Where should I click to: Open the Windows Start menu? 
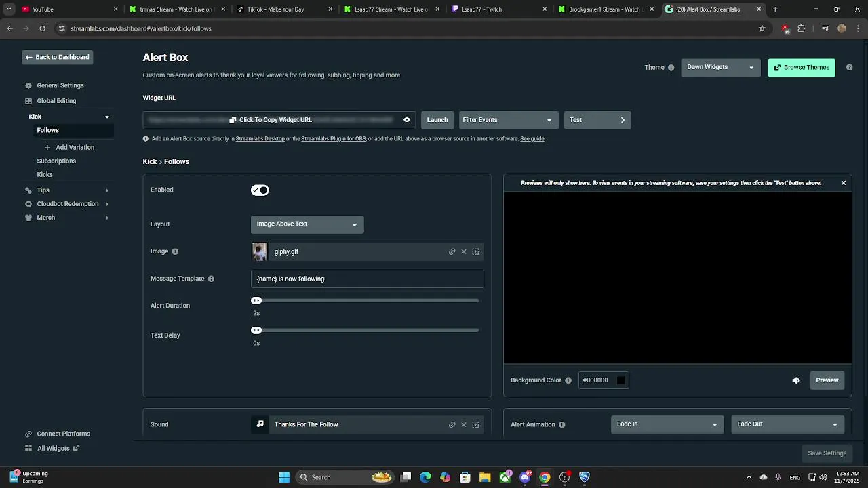pos(284,477)
